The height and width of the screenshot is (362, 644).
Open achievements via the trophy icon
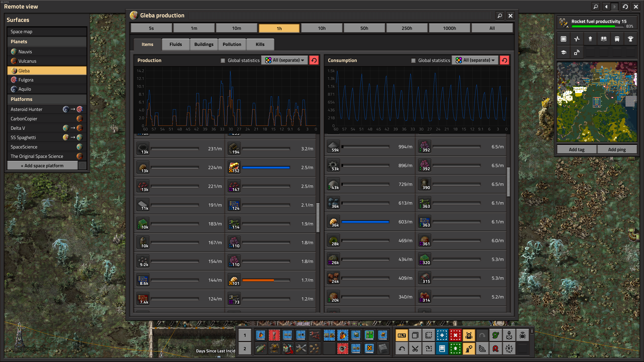point(631,39)
